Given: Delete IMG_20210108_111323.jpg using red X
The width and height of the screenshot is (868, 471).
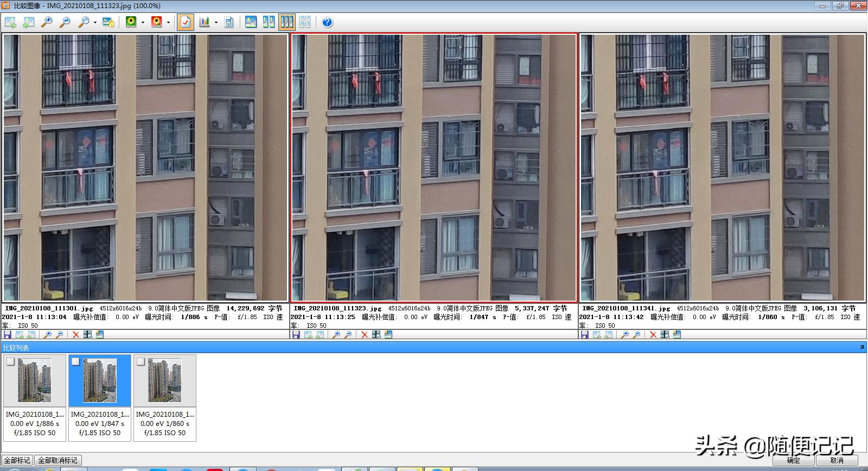Looking at the screenshot, I should [365, 335].
